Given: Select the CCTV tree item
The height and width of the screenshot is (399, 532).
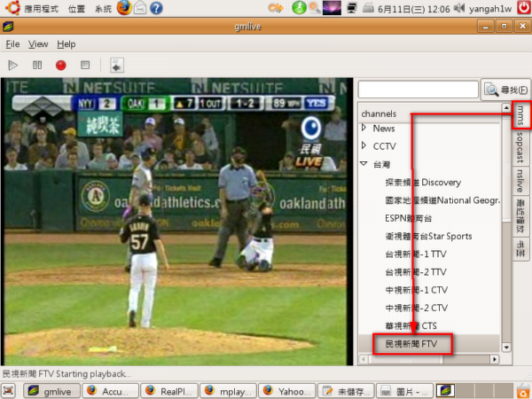Looking at the screenshot, I should 385,146.
